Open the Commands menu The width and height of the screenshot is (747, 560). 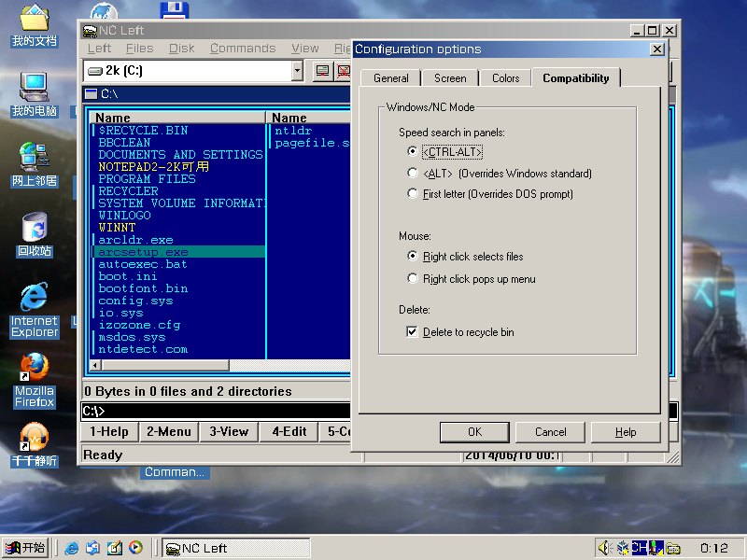[x=242, y=49]
